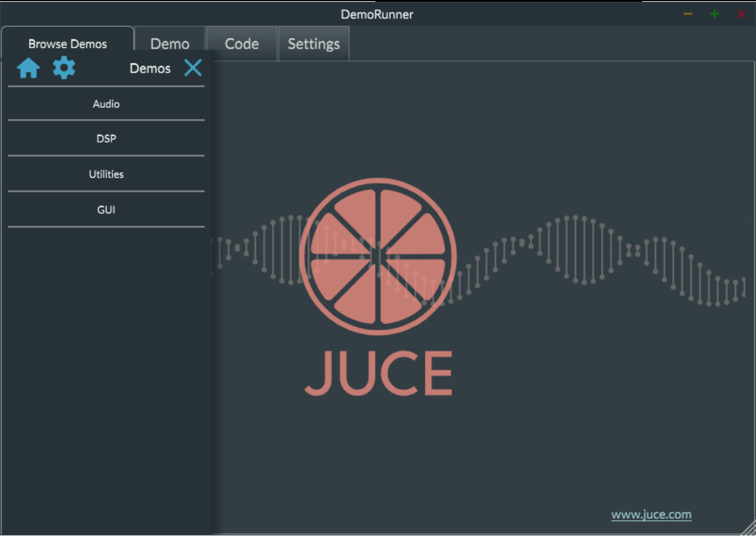Close the Demos side panel with X
The image size is (756, 536).
coord(193,68)
